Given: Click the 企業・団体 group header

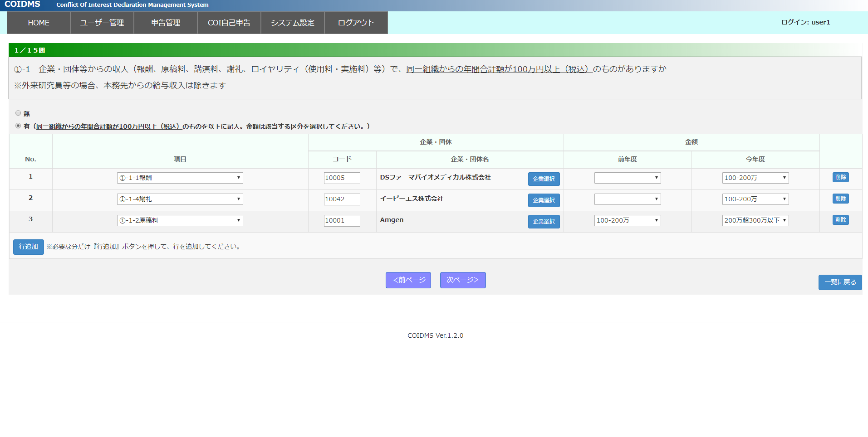Looking at the screenshot, I should coord(436,142).
